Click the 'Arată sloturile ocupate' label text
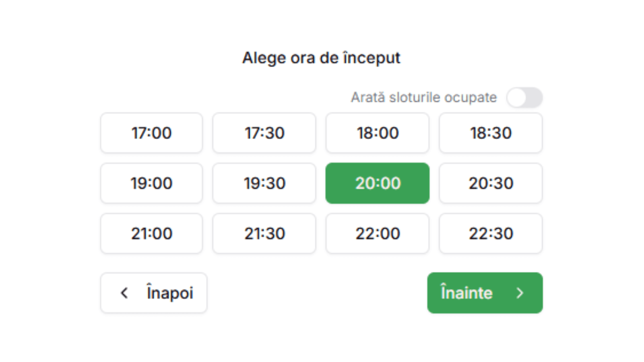 423,97
